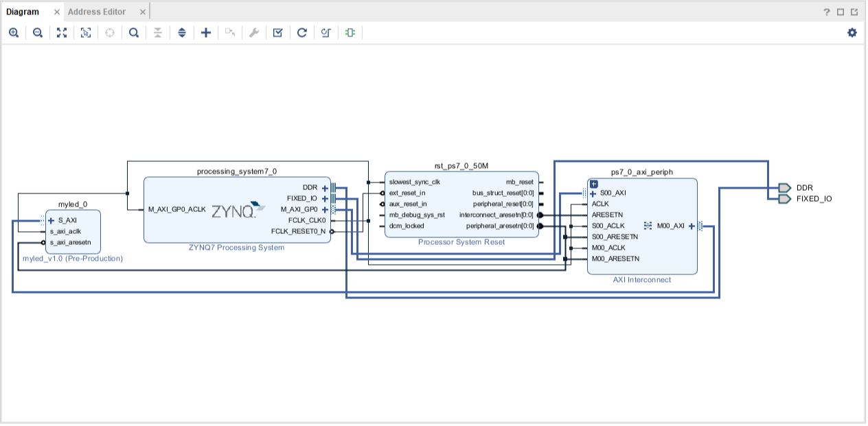Select the slowest_sync_clk pin
The height and width of the screenshot is (426, 868).
pos(414,182)
